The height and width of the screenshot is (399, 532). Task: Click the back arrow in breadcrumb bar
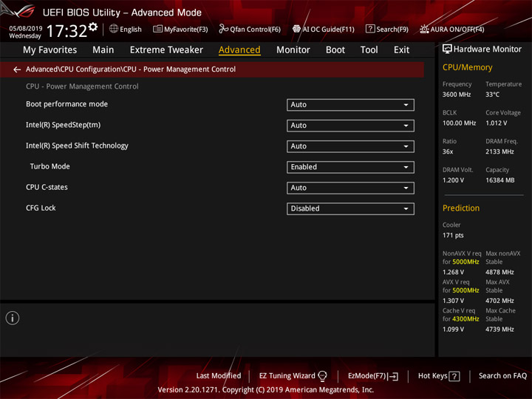click(x=17, y=69)
